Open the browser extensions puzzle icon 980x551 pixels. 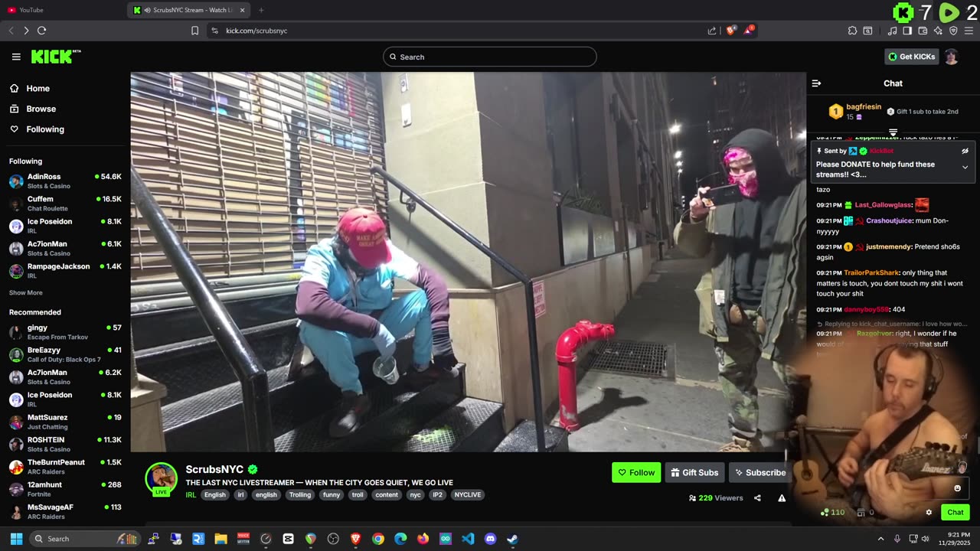click(x=852, y=31)
